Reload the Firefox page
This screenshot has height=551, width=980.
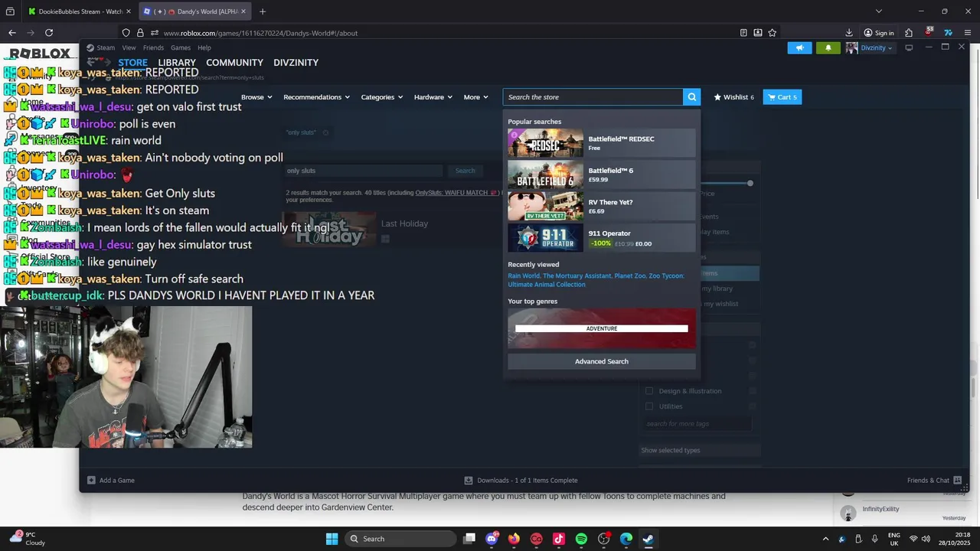pos(49,33)
